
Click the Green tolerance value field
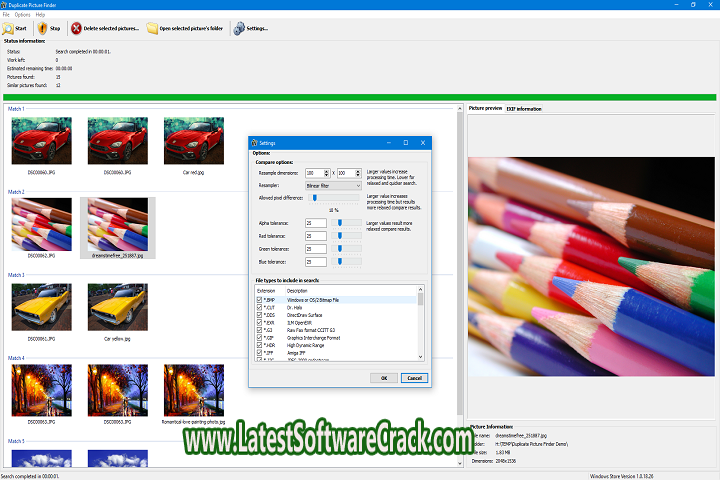coord(316,249)
